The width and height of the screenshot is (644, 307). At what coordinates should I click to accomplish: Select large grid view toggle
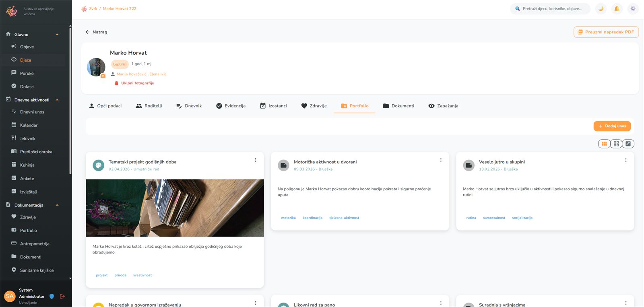(x=616, y=144)
